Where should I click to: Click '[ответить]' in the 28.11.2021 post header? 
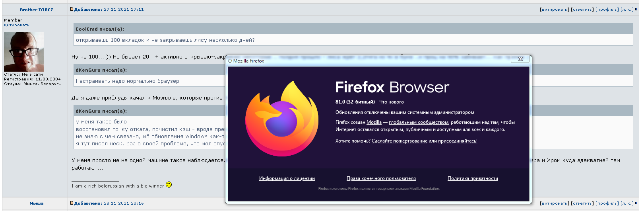tap(582, 203)
